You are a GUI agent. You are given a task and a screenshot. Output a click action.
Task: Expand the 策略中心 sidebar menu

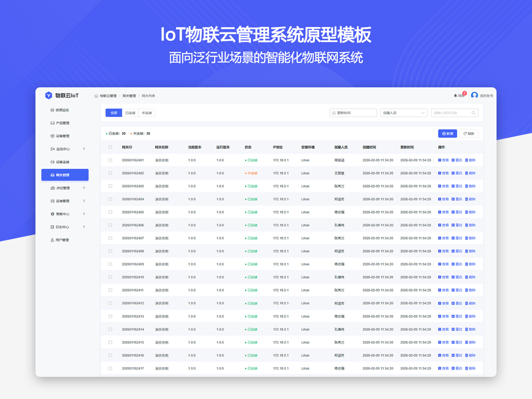click(84, 214)
